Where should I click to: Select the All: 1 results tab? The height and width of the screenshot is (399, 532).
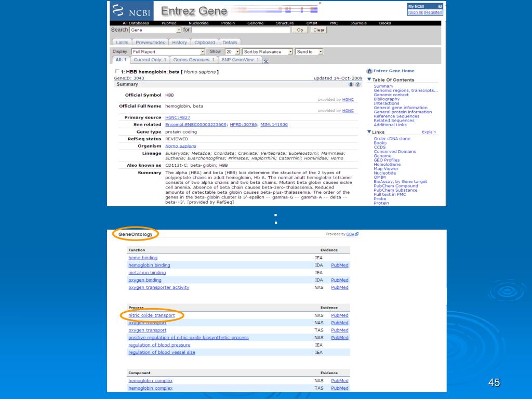click(x=121, y=60)
